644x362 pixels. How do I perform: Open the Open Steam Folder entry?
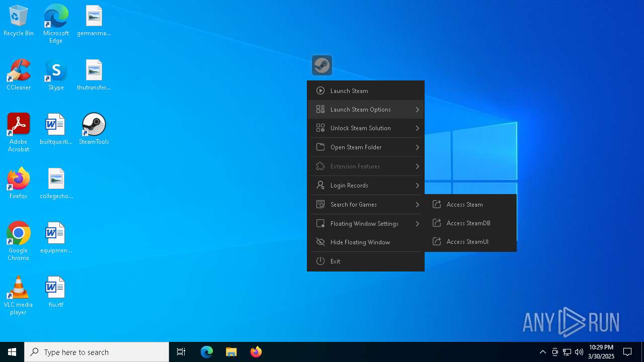(x=366, y=147)
